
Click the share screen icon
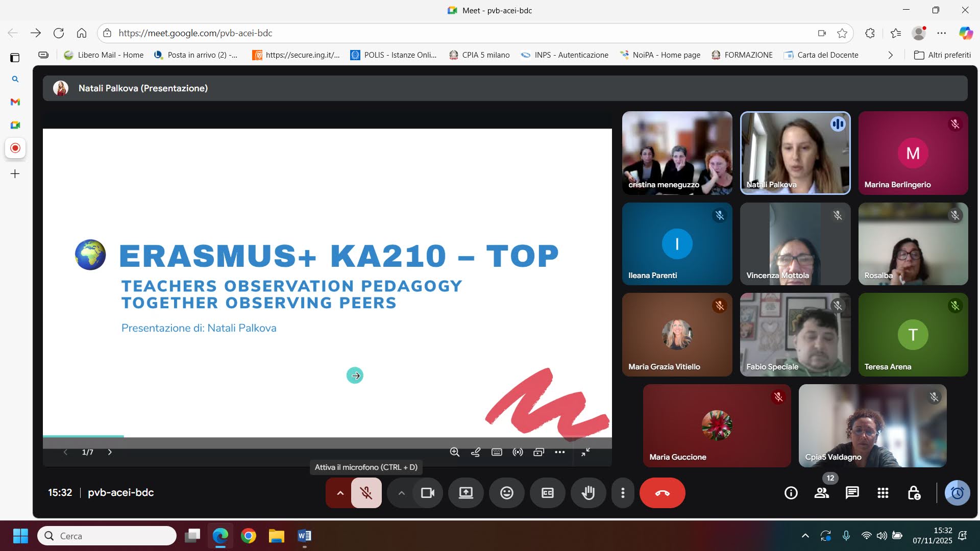coord(465,493)
